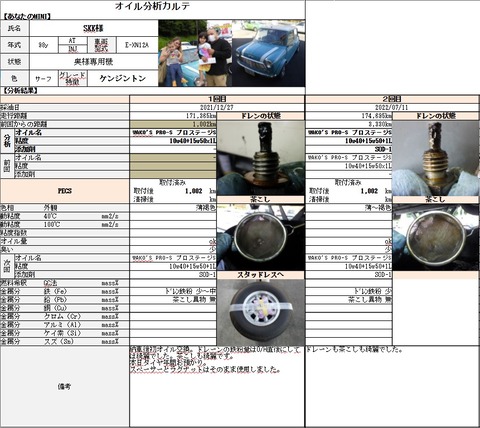Click the アルミ (Al) row label

tap(62, 324)
